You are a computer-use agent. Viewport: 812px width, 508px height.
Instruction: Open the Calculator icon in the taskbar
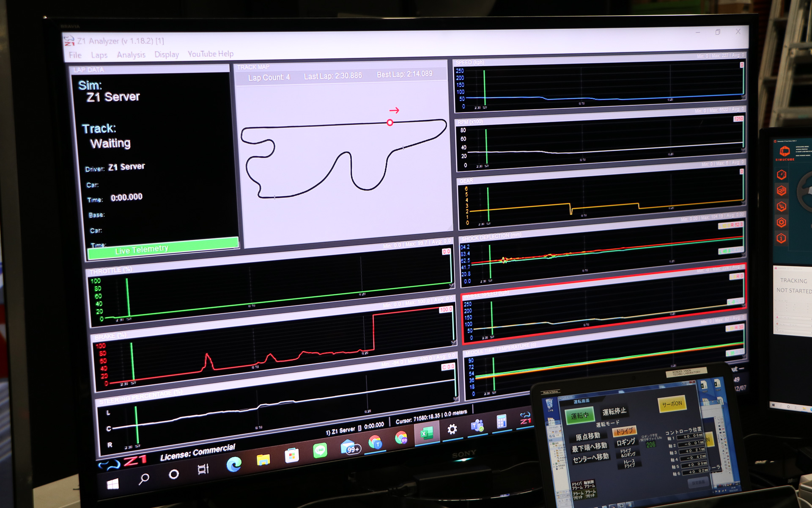501,422
